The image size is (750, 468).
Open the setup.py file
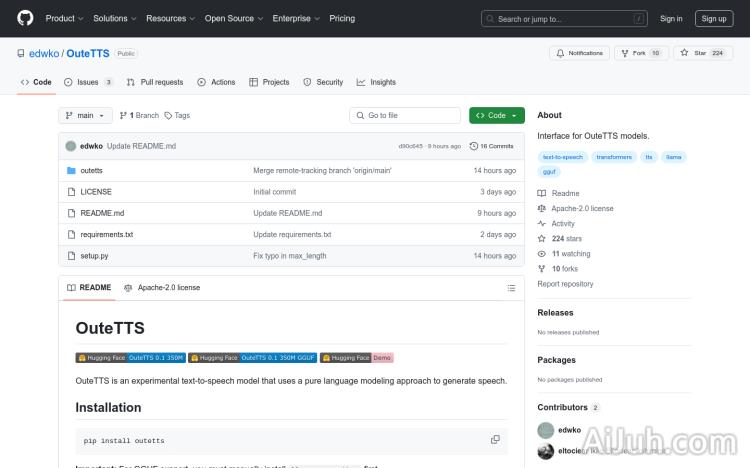94,256
